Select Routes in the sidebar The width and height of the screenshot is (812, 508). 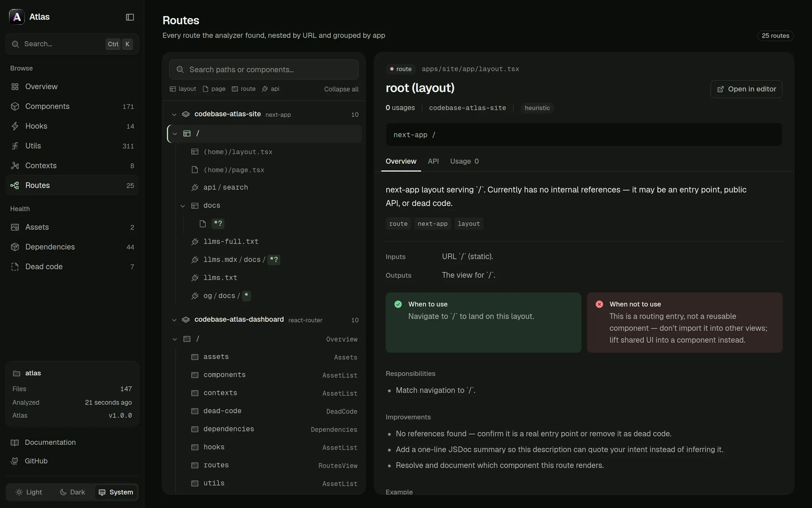(72, 185)
